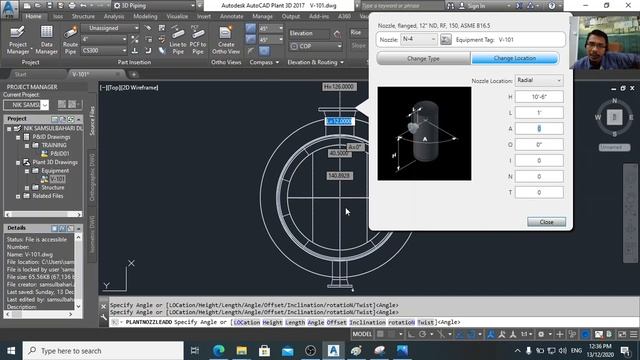
Task: Open the Mail app from the taskbar
Action: click(287, 351)
